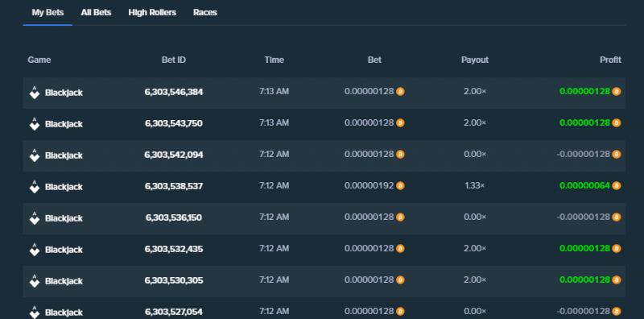This screenshot has height=319, width=644.
Task: Click 7:13 AM time of bet 6,303,543,750
Action: (274, 123)
